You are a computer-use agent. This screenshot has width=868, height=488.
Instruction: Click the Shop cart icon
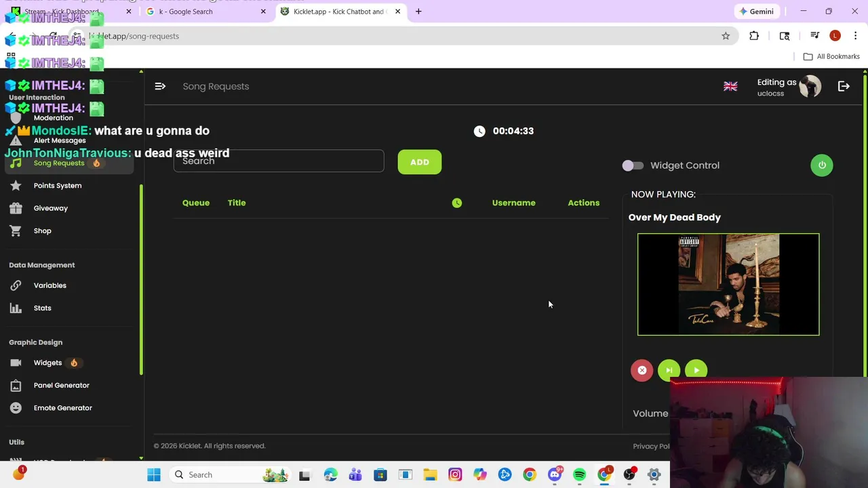(16, 230)
